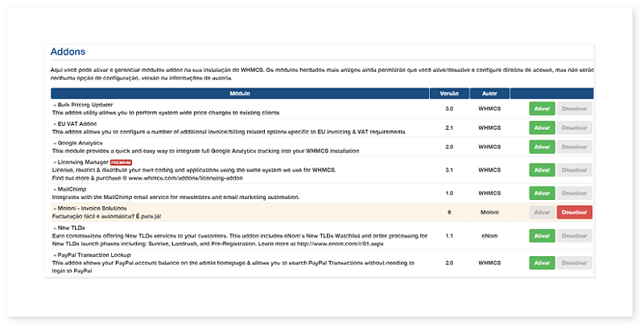Activate the Licensing Manager addon
The image size is (644, 328).
coord(542,170)
